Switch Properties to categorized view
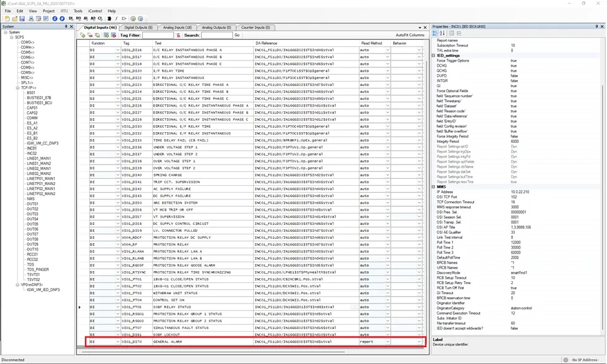 point(435,33)
